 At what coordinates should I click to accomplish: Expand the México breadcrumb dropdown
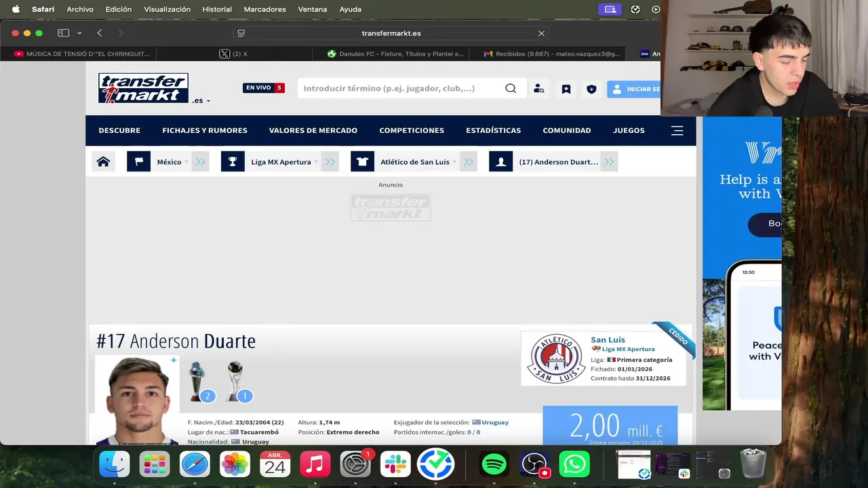186,162
